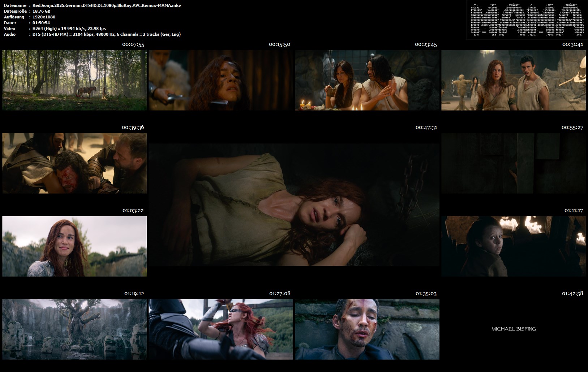Click the 00:23:45 timestamp

(426, 44)
